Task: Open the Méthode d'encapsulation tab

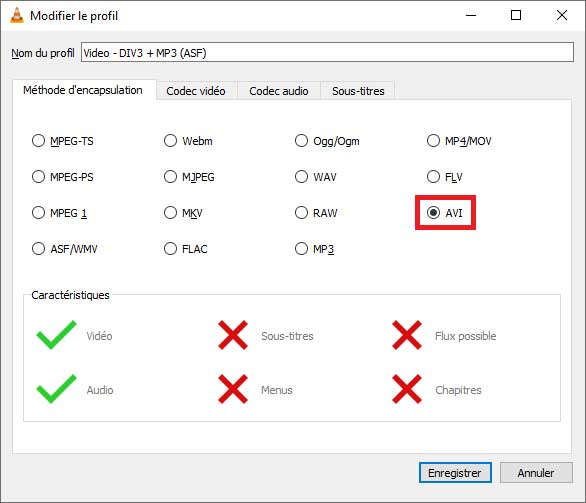Action: (83, 90)
